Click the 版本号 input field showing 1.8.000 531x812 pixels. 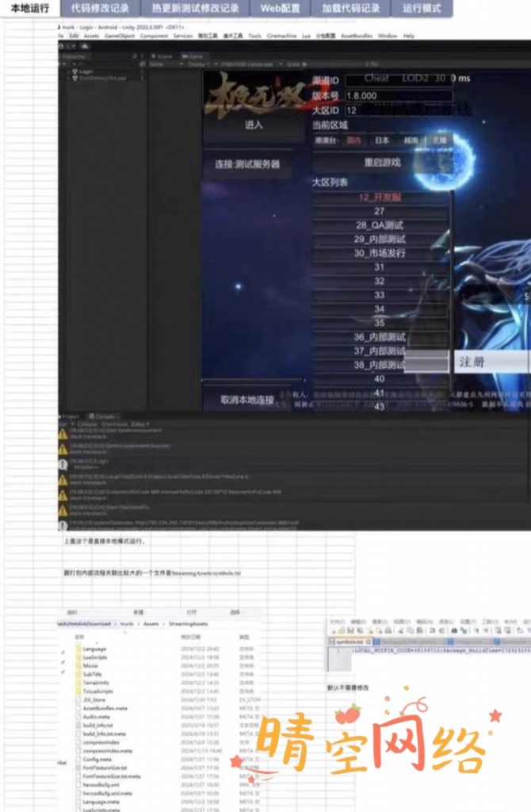[398, 95]
